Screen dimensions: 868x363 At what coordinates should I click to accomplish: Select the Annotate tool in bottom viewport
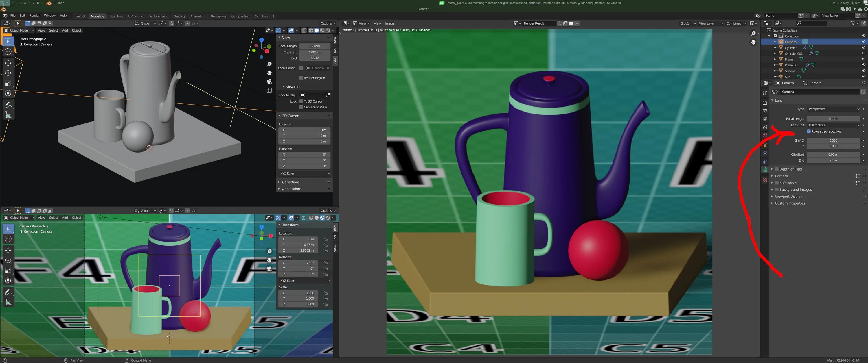pyautogui.click(x=8, y=292)
